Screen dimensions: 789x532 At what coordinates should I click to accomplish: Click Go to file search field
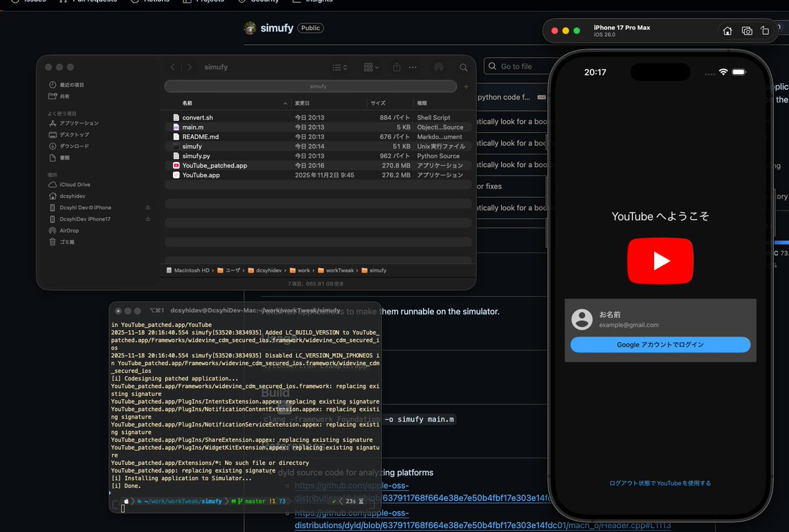coord(516,66)
